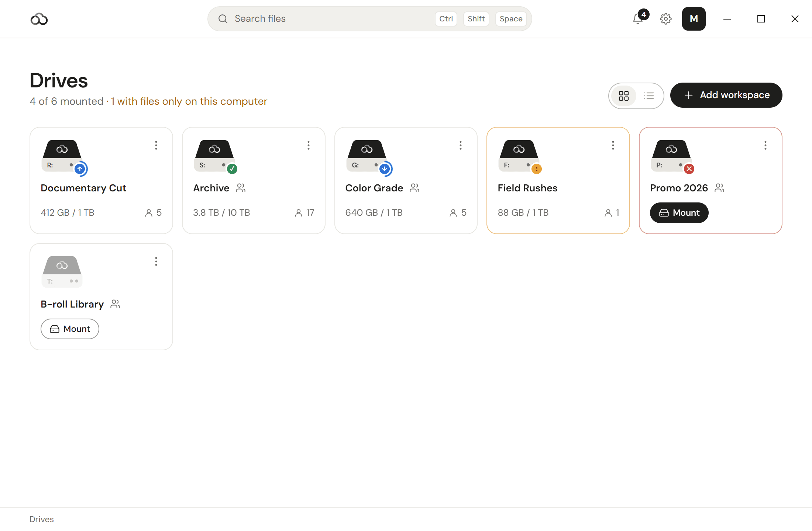Click the Search files field
The image size is (812, 531).
[369, 19]
